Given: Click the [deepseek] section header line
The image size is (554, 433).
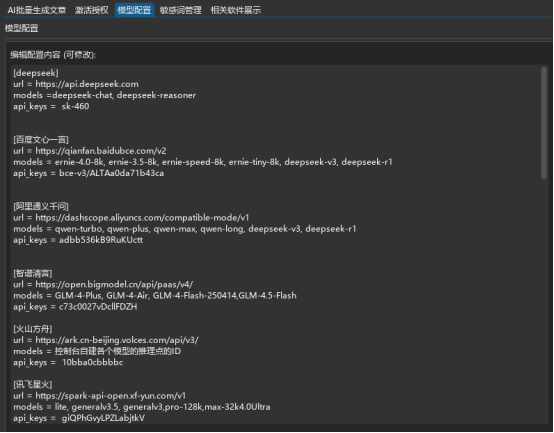Looking at the screenshot, I should click(x=36, y=73).
